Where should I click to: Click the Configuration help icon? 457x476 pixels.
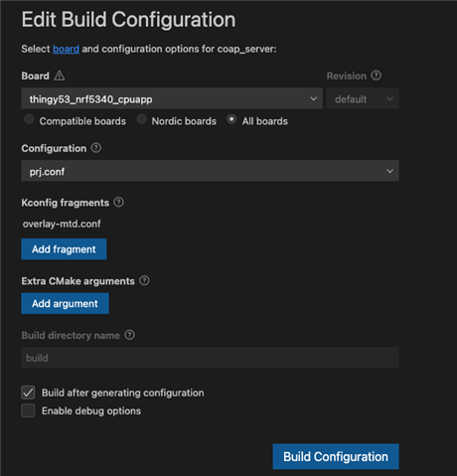(96, 148)
